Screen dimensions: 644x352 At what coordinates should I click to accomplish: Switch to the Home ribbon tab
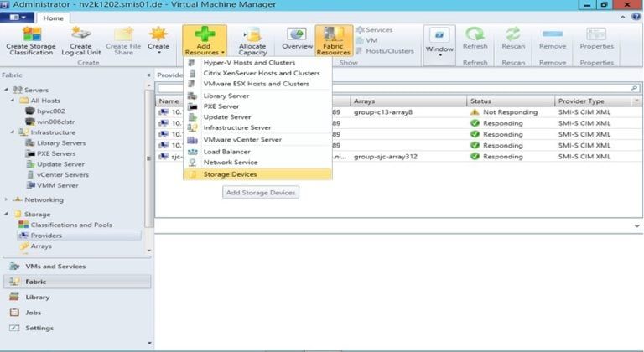pyautogui.click(x=54, y=18)
